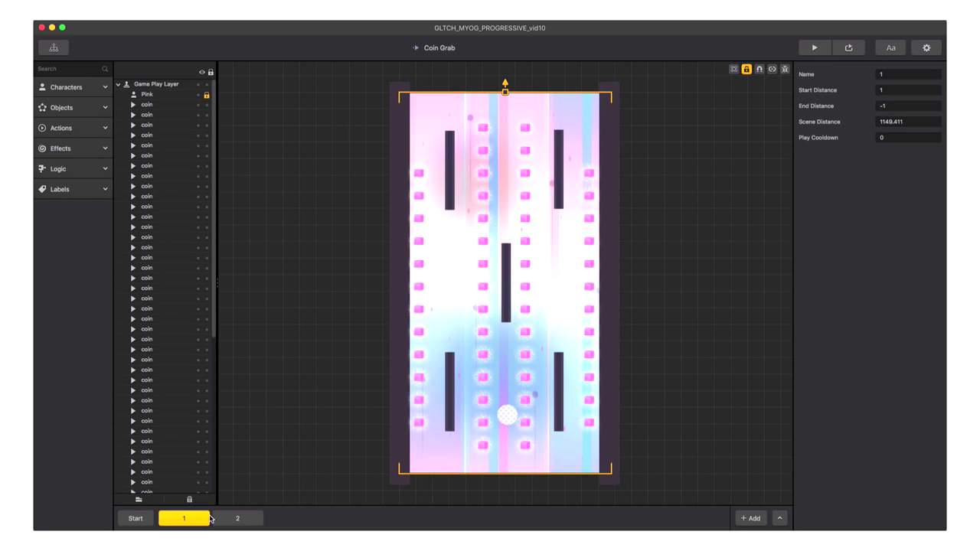Click the + Add scene button

(750, 518)
